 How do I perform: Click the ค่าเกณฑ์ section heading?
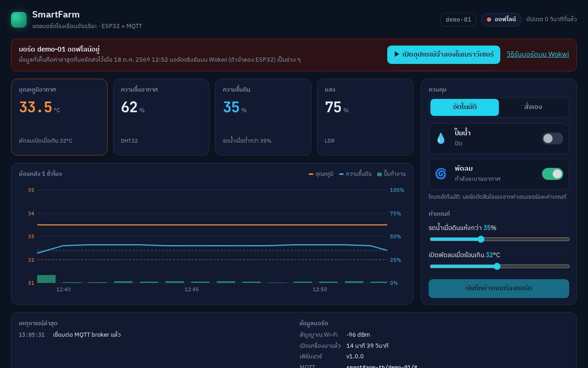point(439,214)
